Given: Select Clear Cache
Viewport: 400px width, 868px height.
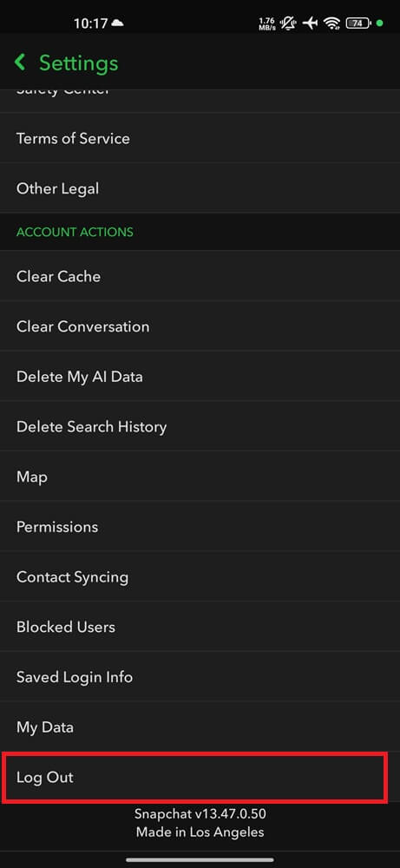Looking at the screenshot, I should (200, 276).
